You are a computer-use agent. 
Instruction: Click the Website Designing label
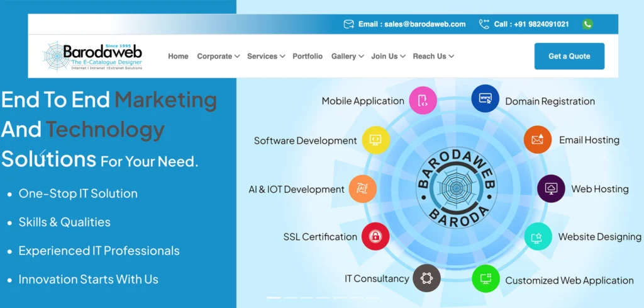[599, 237]
